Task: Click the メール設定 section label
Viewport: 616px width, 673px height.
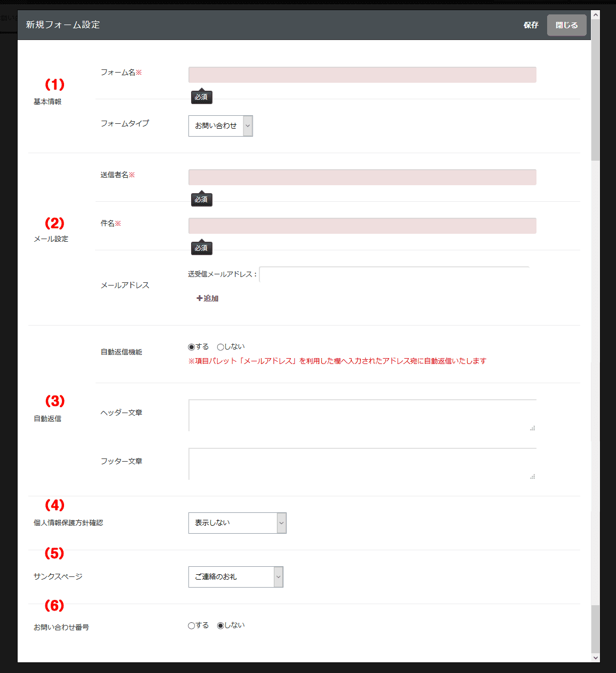Action: 51,239
